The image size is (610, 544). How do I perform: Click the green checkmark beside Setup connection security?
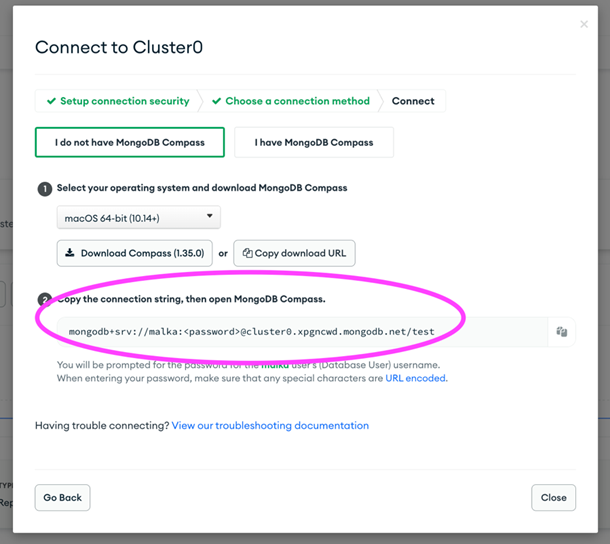[x=51, y=101]
